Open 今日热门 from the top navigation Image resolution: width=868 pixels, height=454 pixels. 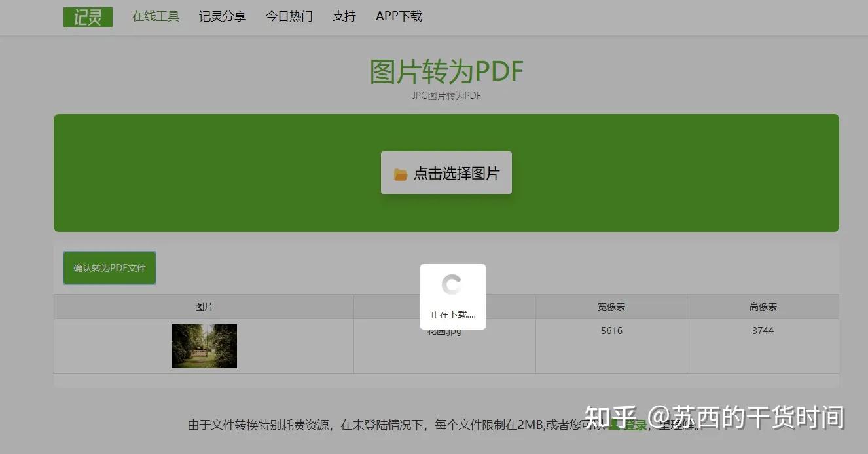[289, 16]
